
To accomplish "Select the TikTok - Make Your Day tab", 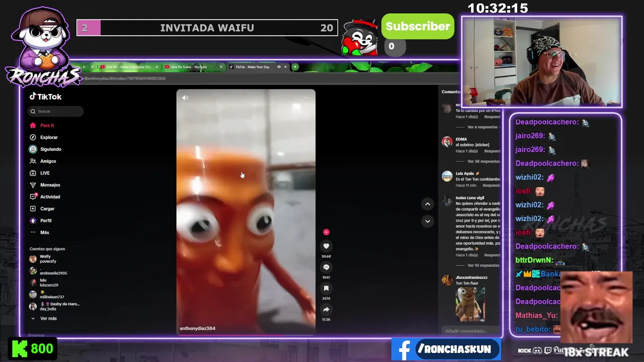I will [253, 67].
